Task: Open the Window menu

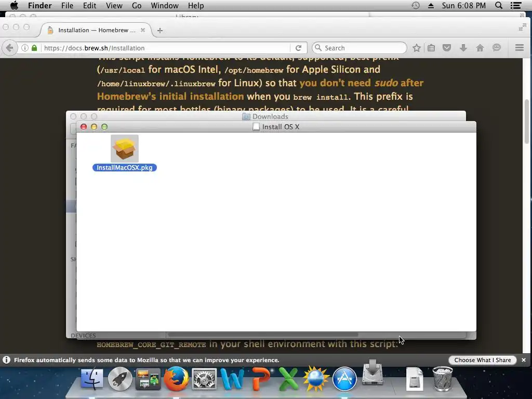Action: (165, 5)
